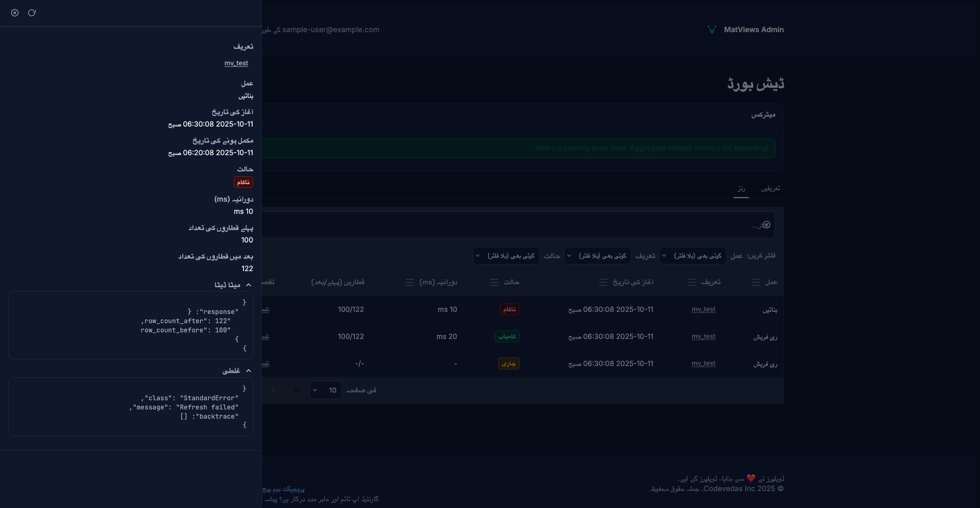
Task: Open the حالت filter dropdown
Action: point(506,256)
